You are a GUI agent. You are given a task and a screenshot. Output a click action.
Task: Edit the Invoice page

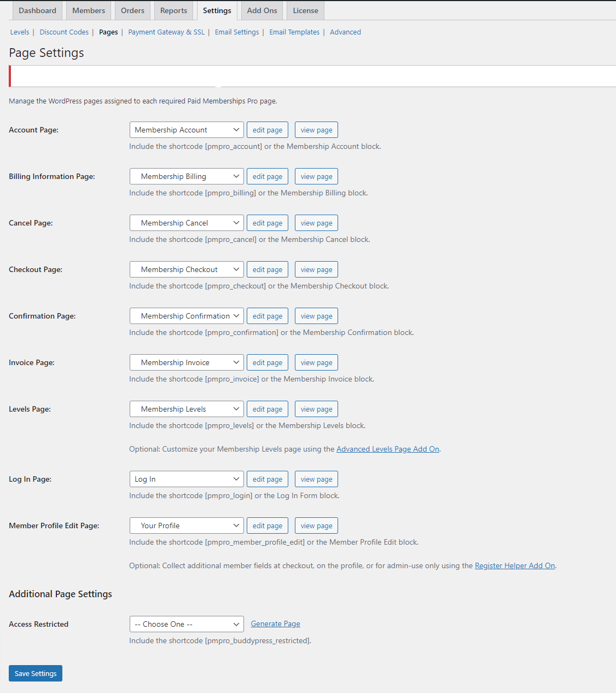click(268, 362)
